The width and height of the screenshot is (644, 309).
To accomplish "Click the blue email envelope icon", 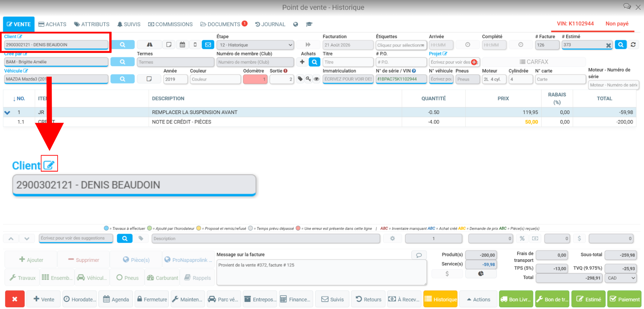I will [208, 45].
